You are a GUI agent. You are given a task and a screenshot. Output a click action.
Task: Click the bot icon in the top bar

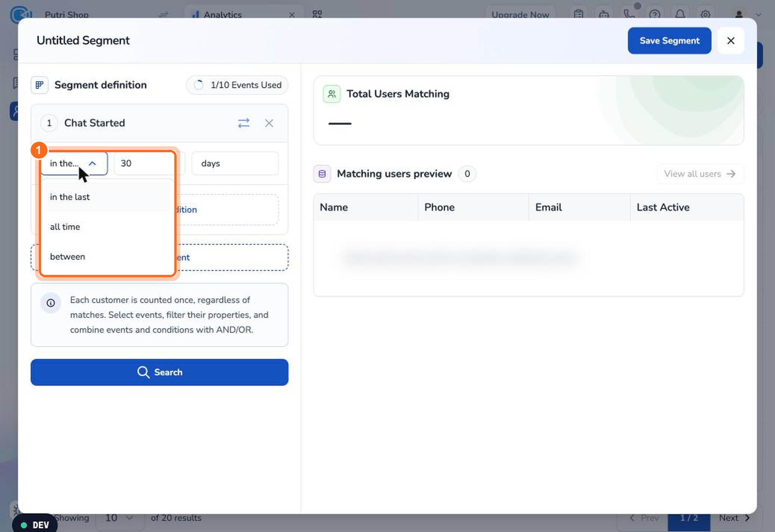(604, 15)
